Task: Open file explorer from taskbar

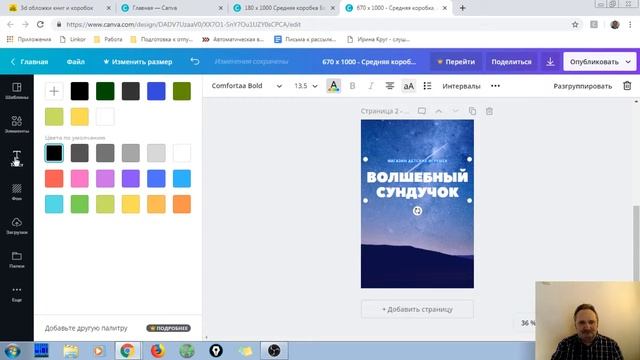Action: (71, 351)
